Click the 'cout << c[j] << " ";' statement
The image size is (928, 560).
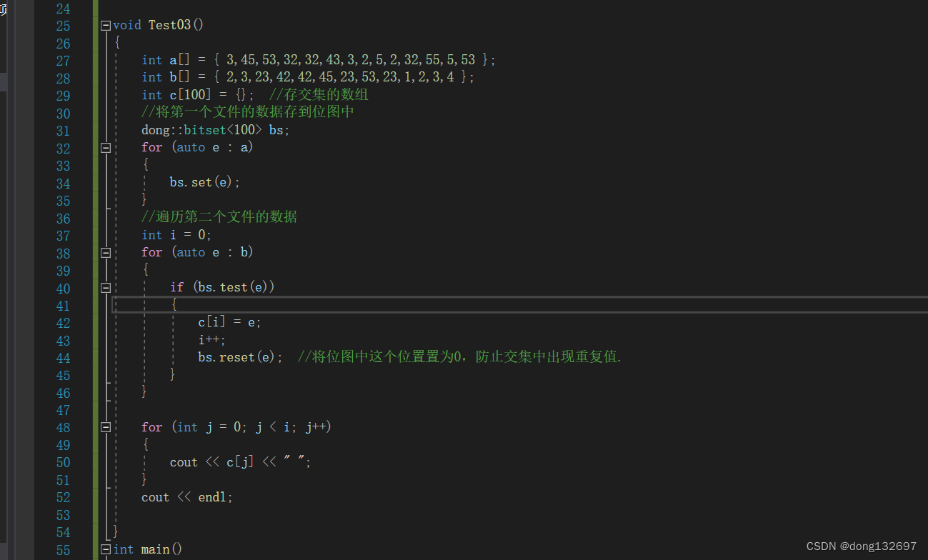[241, 462]
